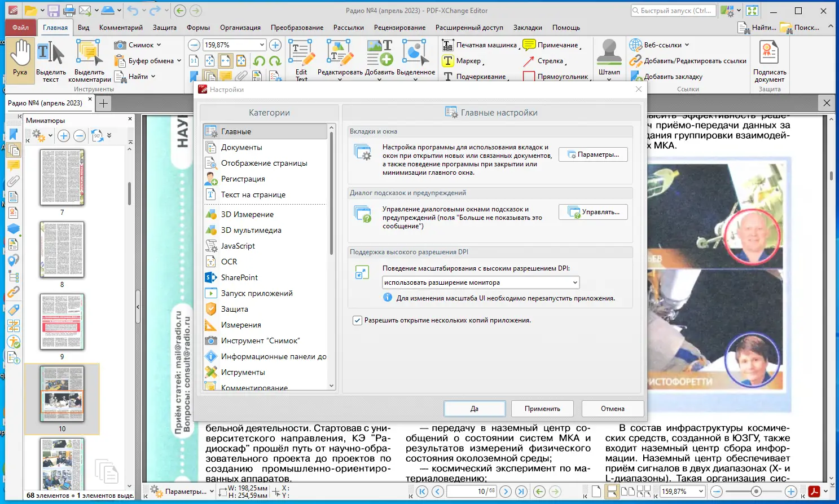Click the Управлять... button
The image size is (839, 504).
593,212
